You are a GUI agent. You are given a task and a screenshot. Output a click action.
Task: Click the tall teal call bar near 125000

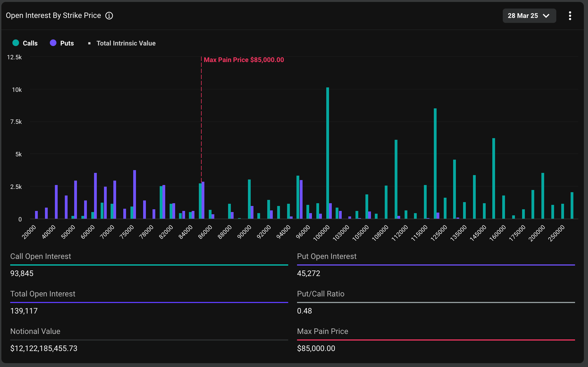[x=435, y=163]
